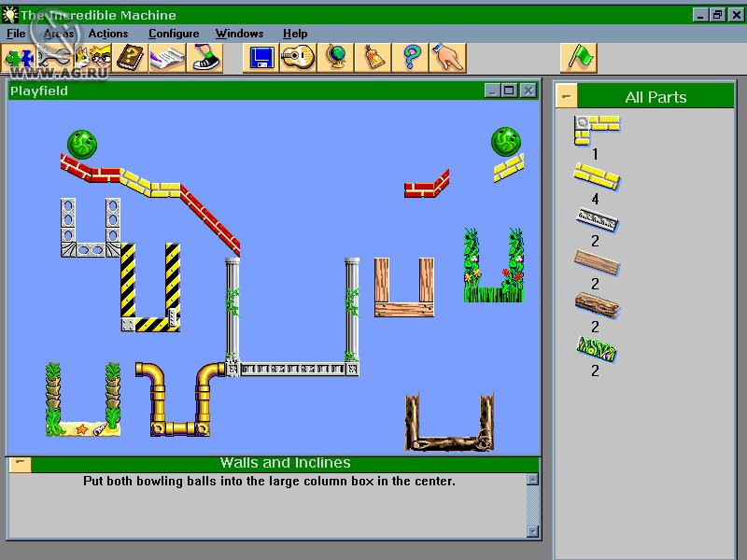Open the Actions menu
The height and width of the screenshot is (560, 747).
click(x=108, y=34)
